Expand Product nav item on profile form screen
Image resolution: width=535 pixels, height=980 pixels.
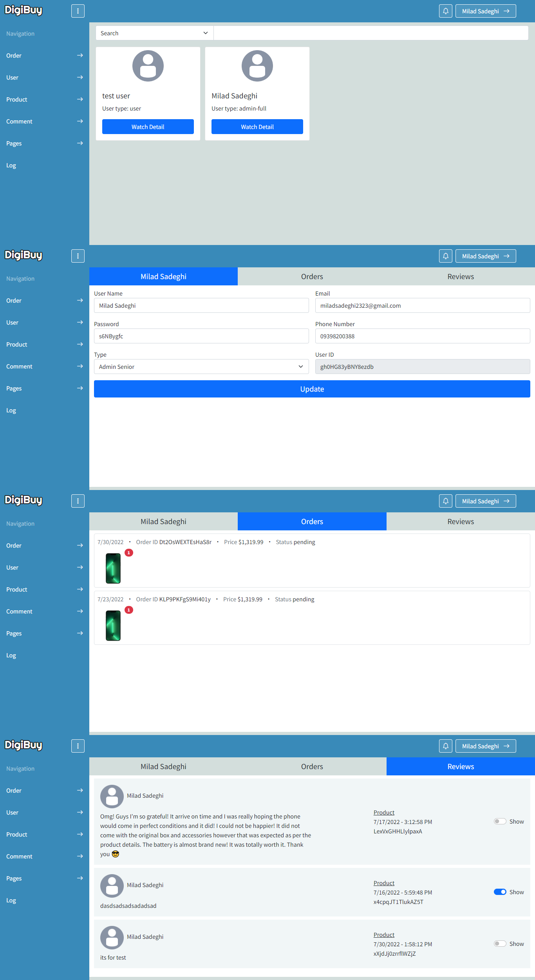[45, 345]
